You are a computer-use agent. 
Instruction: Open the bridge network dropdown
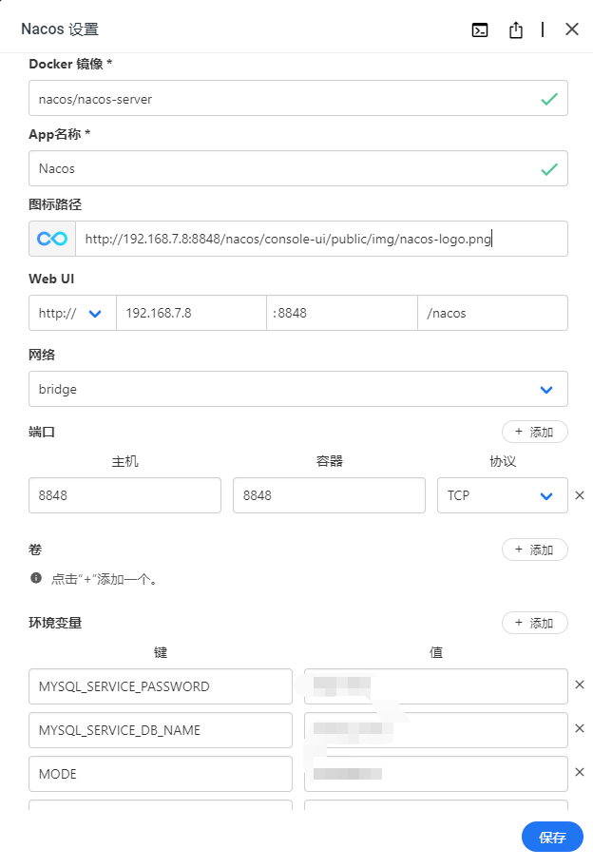coord(298,389)
